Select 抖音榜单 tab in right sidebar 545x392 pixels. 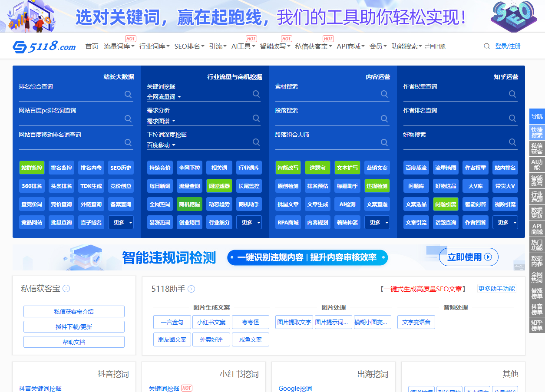[537, 309]
